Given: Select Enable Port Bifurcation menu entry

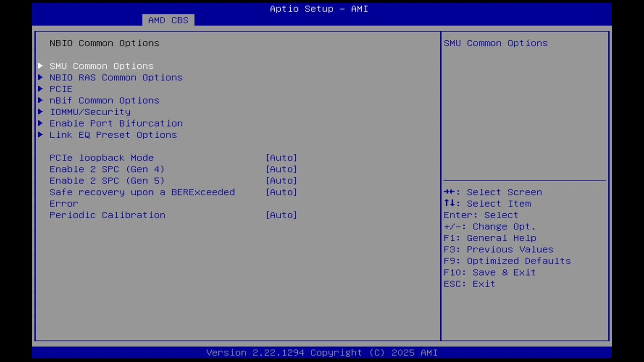Looking at the screenshot, I should (x=116, y=123).
